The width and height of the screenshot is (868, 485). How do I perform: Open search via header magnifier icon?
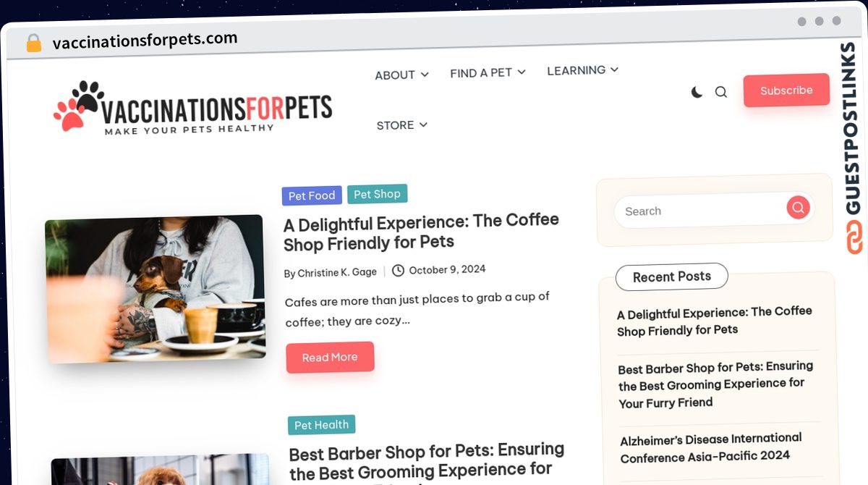[721, 92]
